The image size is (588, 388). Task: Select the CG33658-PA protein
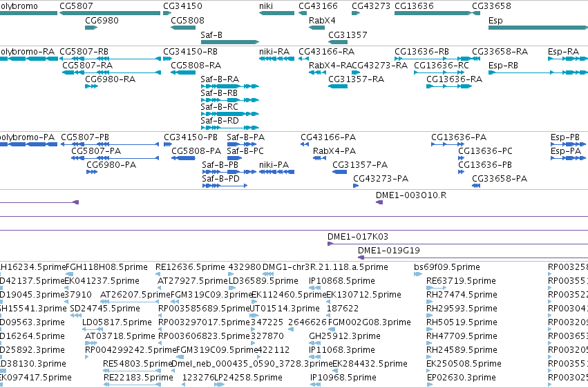coord(476,186)
